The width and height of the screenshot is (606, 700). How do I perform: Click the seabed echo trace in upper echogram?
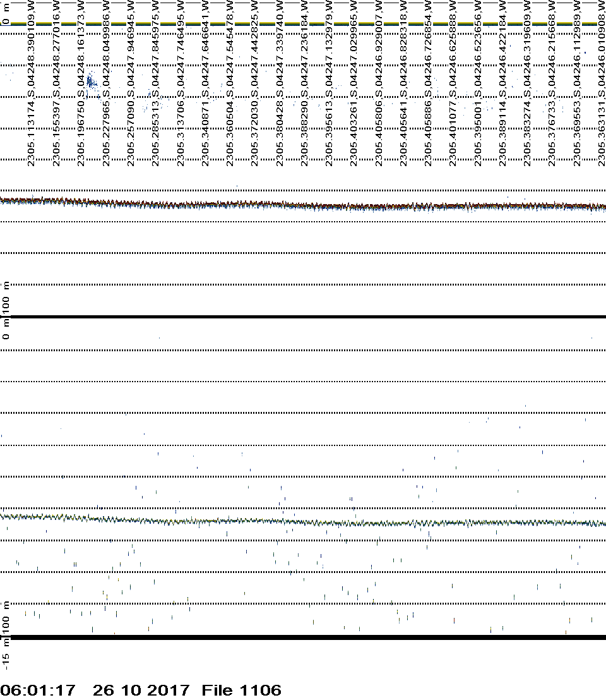pyautogui.click(x=303, y=205)
